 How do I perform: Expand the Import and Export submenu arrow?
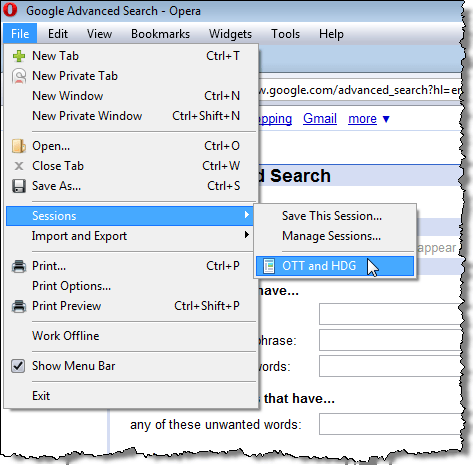coord(247,235)
